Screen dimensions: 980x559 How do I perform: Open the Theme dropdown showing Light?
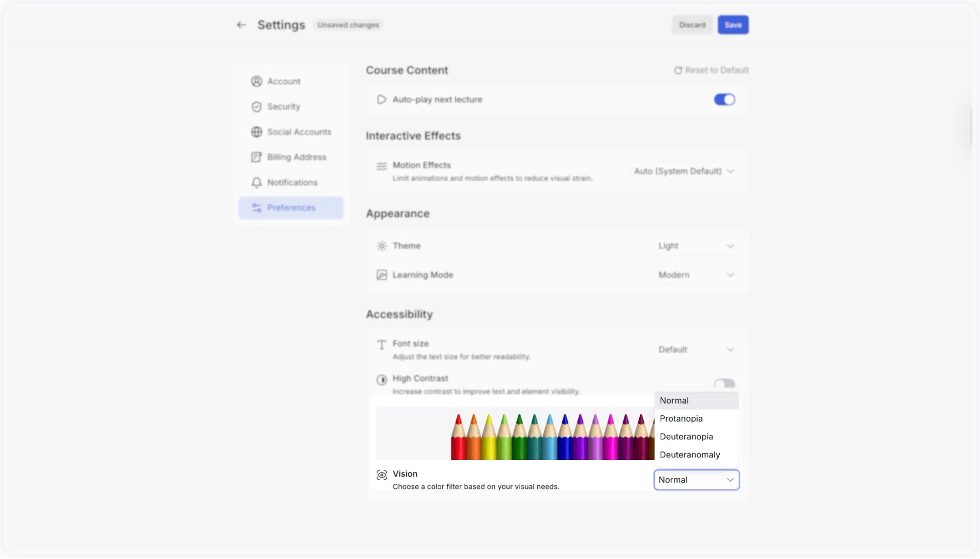tap(696, 246)
